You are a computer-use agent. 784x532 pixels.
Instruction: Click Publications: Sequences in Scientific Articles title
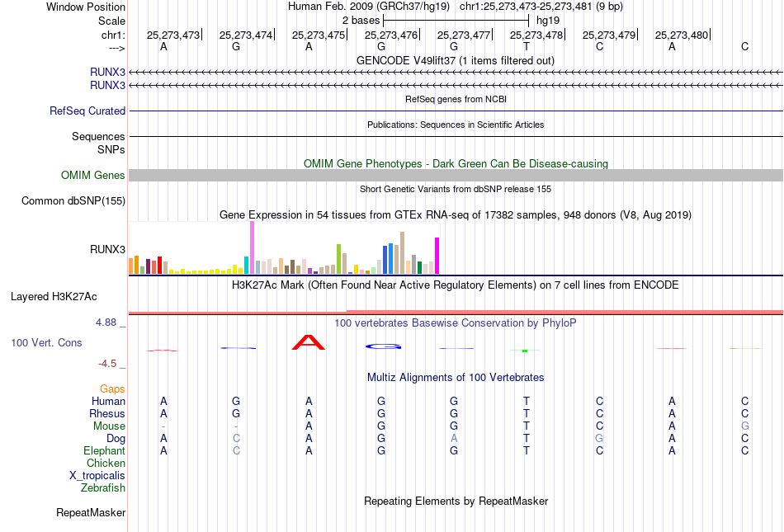456,125
